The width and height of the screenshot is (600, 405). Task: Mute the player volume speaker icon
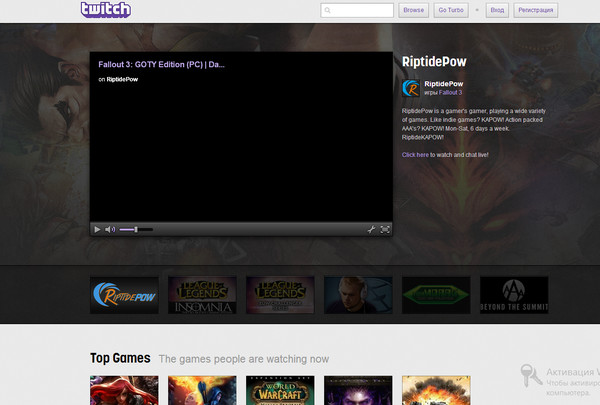point(110,229)
